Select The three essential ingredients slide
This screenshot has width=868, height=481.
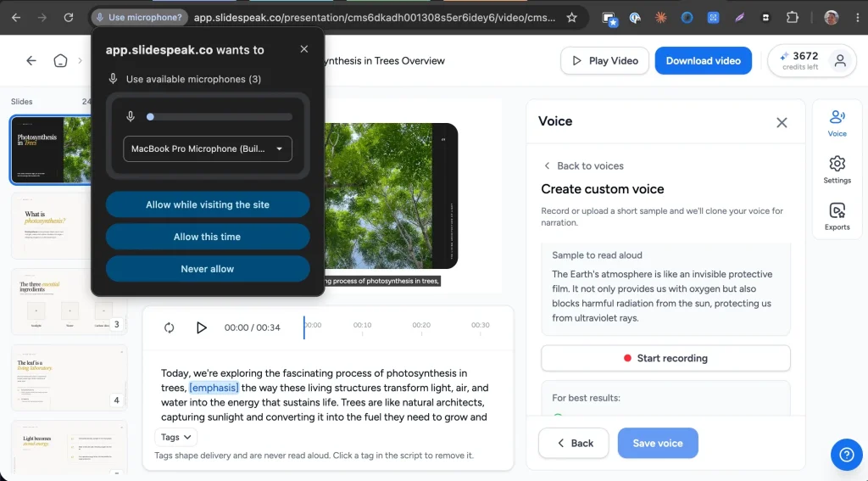(69, 301)
